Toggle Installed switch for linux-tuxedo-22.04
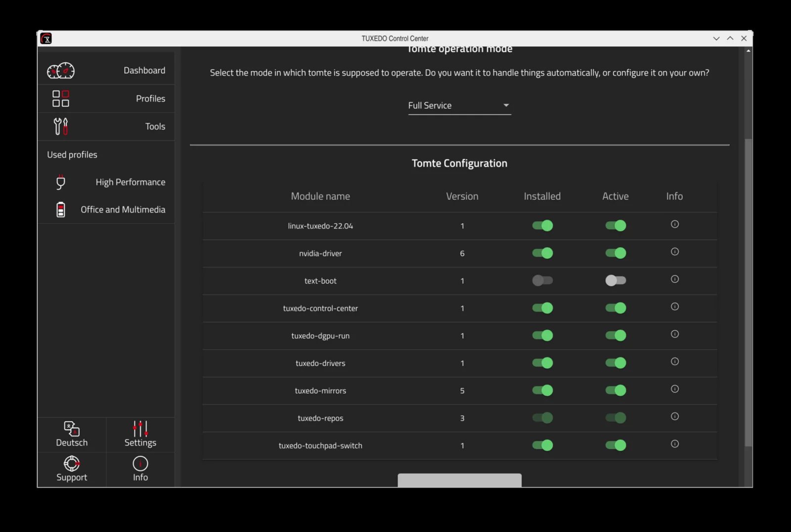The image size is (791, 532). click(x=542, y=226)
